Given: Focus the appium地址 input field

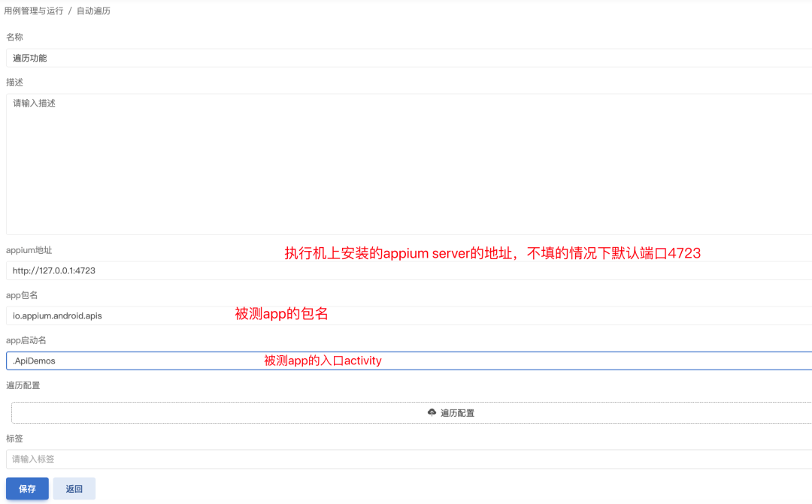Looking at the screenshot, I should coord(409,270).
